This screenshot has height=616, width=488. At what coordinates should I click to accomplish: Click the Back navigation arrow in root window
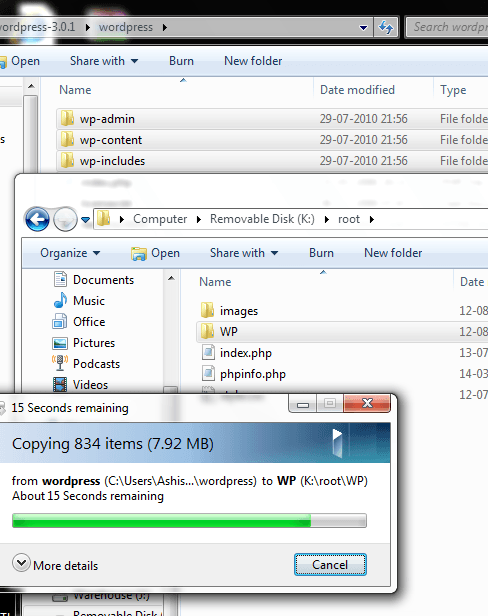(x=37, y=219)
